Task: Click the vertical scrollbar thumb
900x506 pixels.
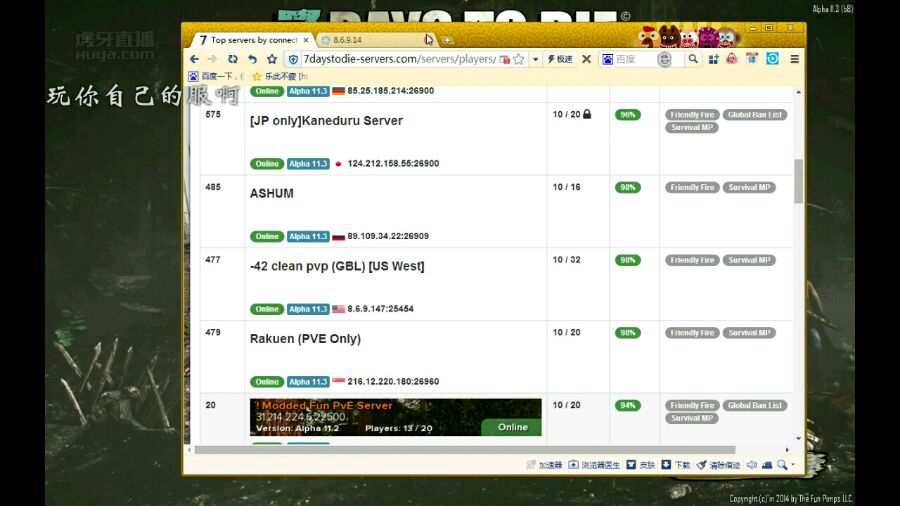Action: pos(798,181)
